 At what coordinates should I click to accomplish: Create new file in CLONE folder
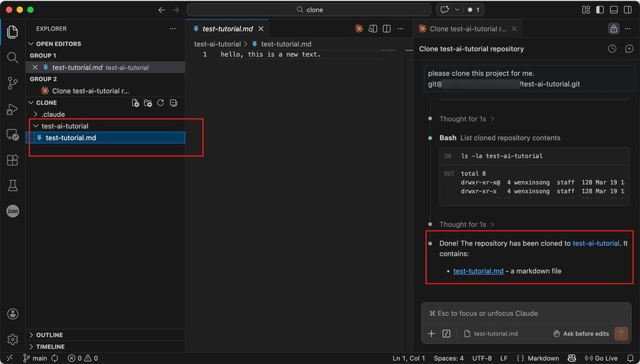point(135,103)
